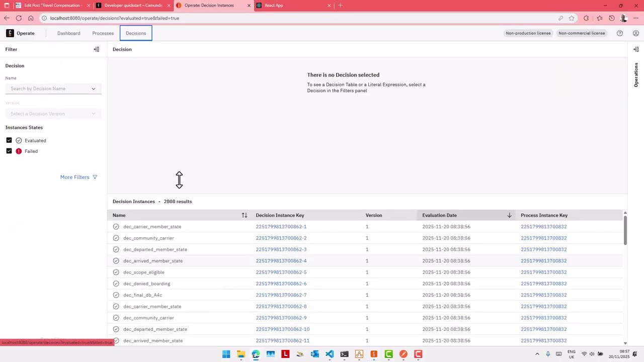
Task: Open Outlook from taskbar
Action: point(315,354)
